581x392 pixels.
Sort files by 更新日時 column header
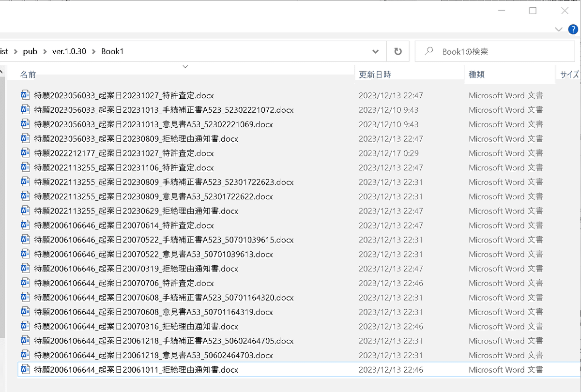point(375,75)
